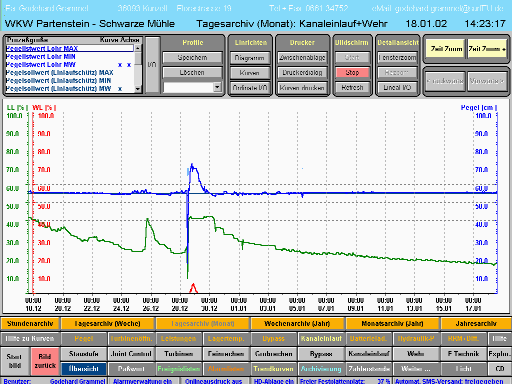Open the Staustufe screen
Screen dimensions: 512x384
[84, 354]
